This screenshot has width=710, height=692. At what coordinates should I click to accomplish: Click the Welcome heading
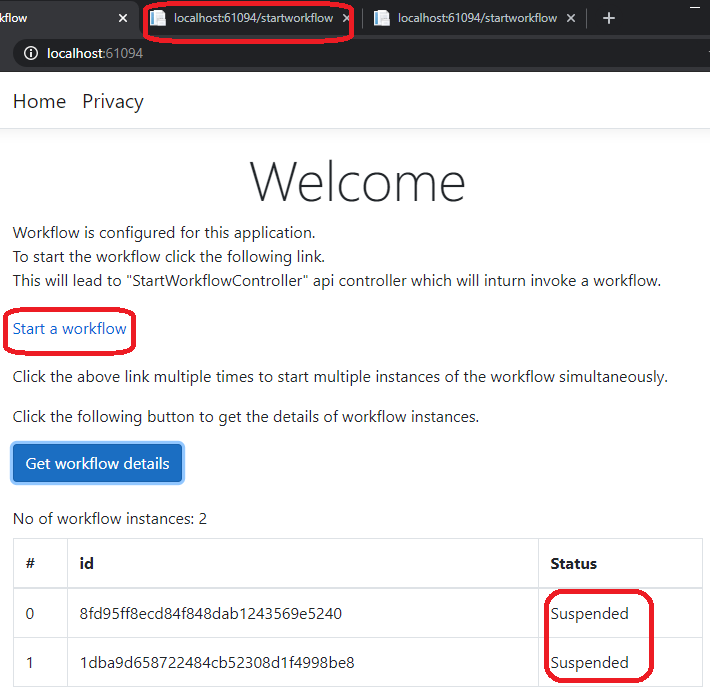pos(357,183)
